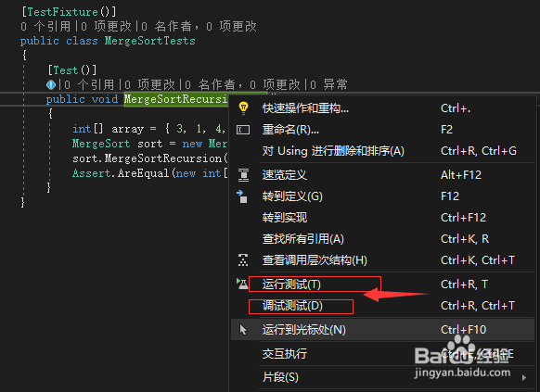Select 对 Using 进行删除和排序(A)
This screenshot has width=540, height=392.
pyautogui.click(x=382, y=151)
